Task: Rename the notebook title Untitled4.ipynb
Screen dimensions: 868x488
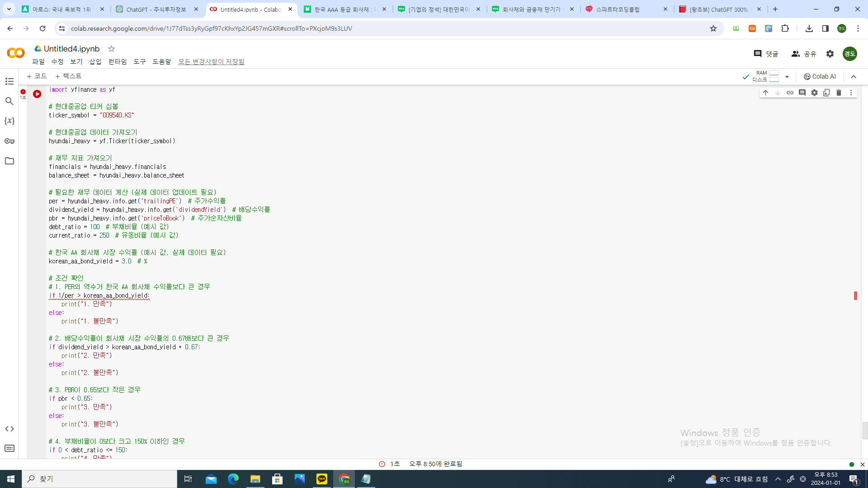Action: pos(71,49)
